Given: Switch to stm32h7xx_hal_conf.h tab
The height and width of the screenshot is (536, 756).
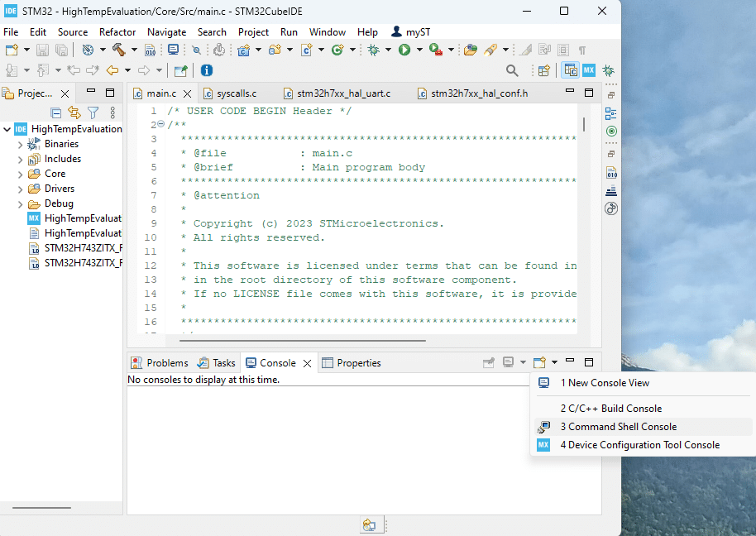Looking at the screenshot, I should click(x=474, y=93).
